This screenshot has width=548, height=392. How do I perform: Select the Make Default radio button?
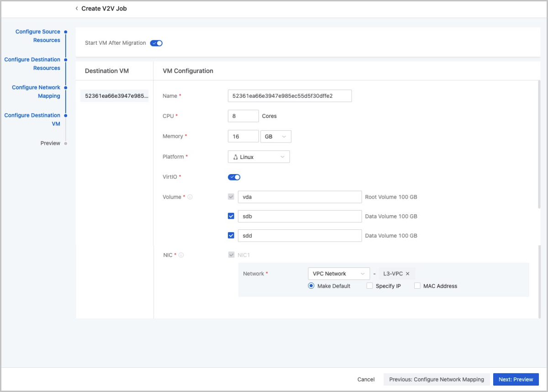pyautogui.click(x=311, y=286)
